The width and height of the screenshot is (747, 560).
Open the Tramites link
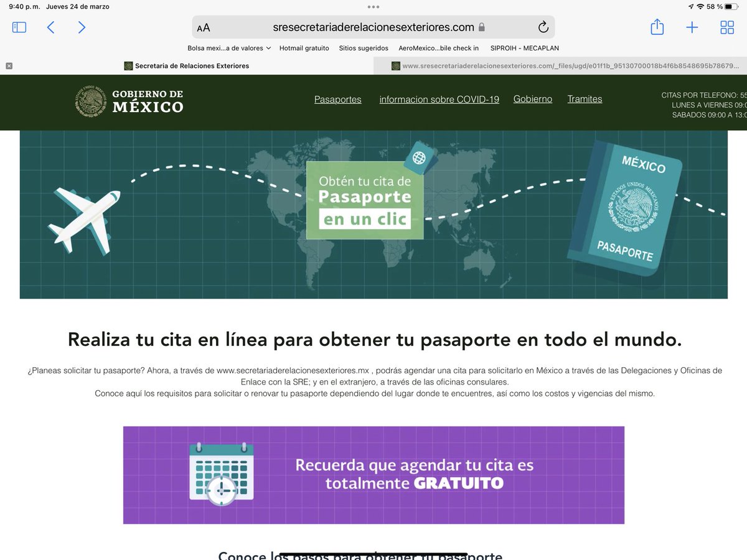[x=584, y=99]
